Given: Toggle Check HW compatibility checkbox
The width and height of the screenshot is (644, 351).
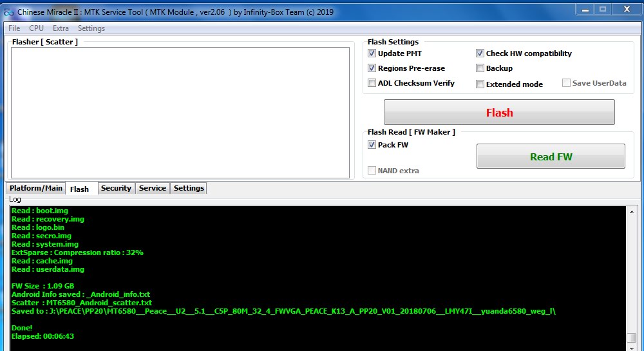Looking at the screenshot, I should tap(480, 53).
